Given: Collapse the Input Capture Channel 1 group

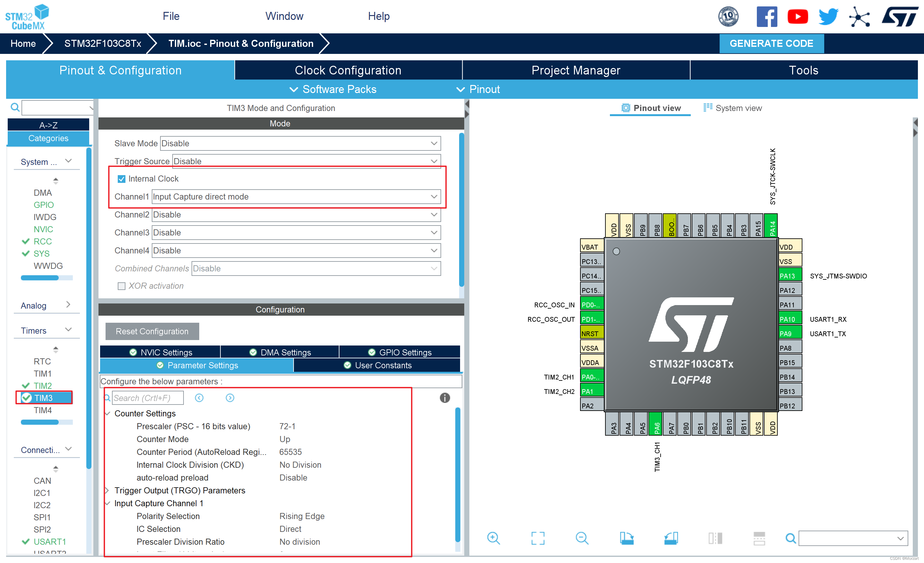Looking at the screenshot, I should [107, 503].
